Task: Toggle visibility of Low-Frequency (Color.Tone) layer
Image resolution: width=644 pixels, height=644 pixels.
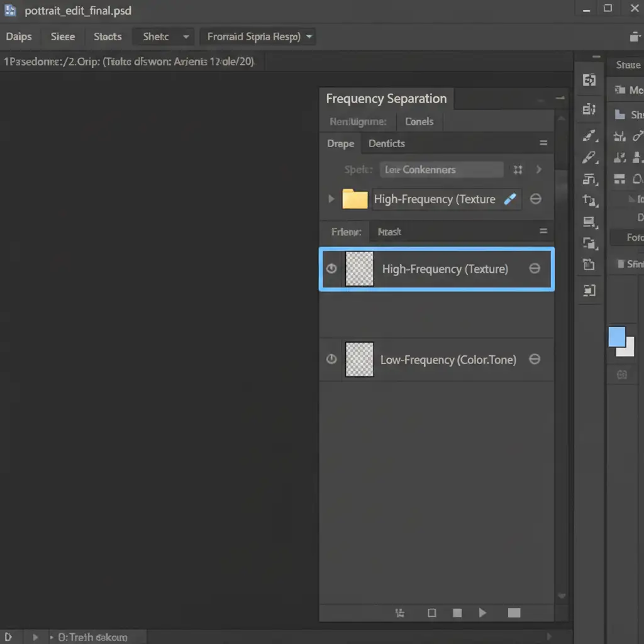Action: pos(331,359)
